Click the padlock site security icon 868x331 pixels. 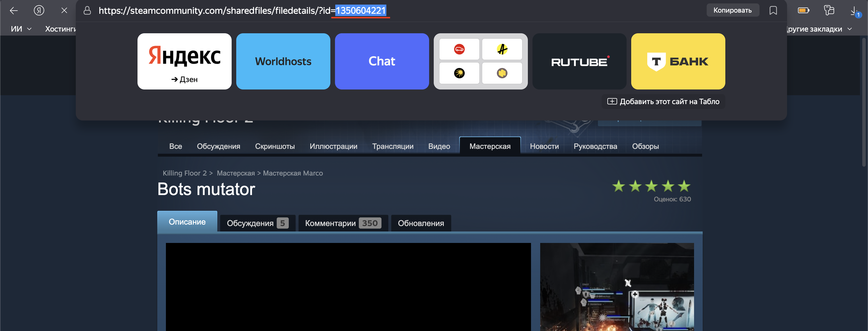pos(87,10)
